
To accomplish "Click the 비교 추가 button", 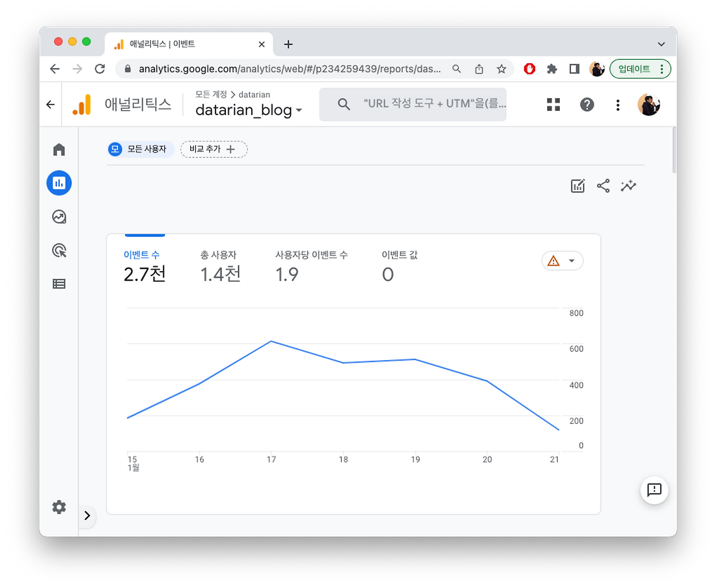I will (x=214, y=149).
